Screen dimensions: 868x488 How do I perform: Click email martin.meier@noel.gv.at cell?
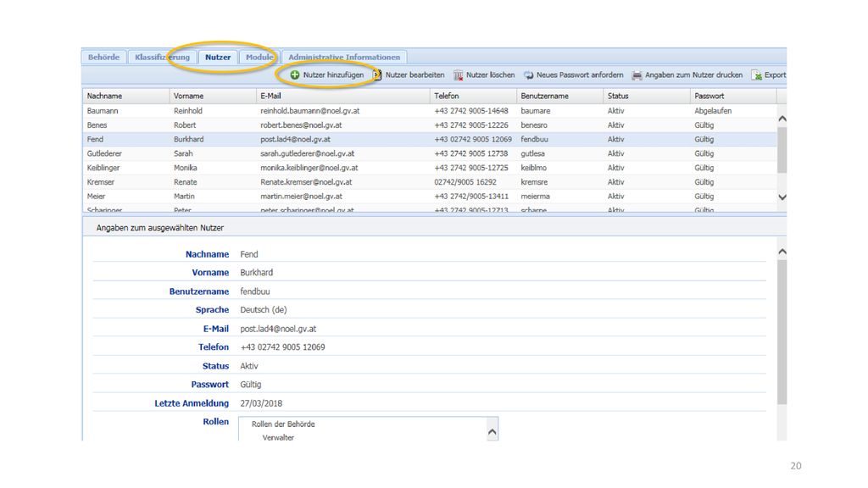coord(301,197)
